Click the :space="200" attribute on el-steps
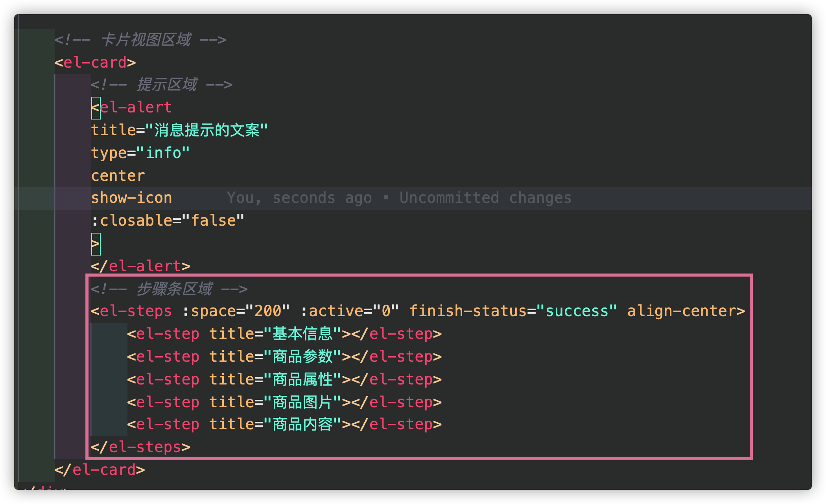 click(236, 311)
